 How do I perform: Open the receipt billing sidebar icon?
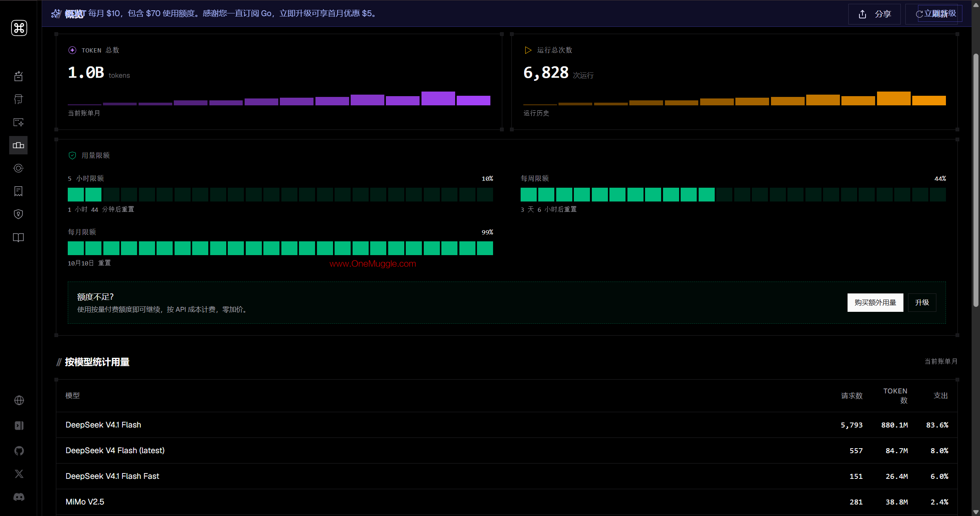pos(18,191)
